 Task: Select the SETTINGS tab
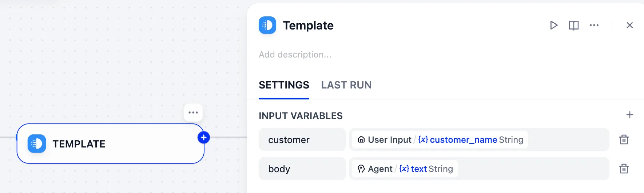point(284,85)
